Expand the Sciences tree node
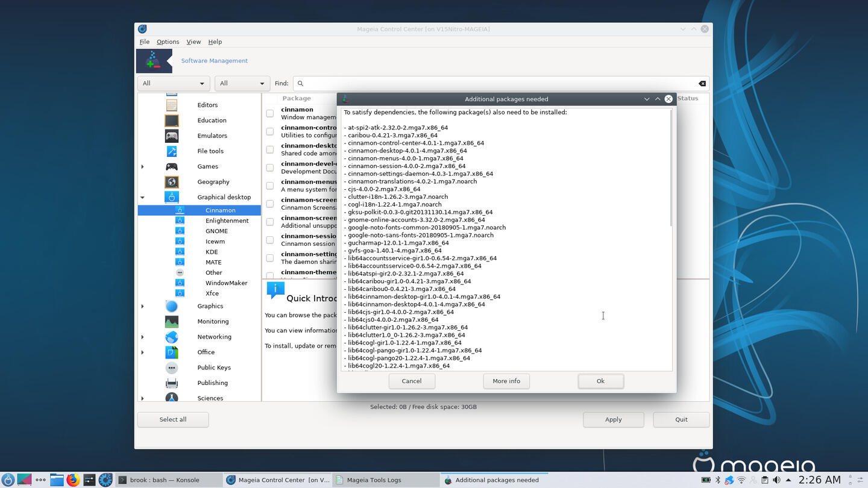Viewport: 868px width, 488px height. [143, 398]
